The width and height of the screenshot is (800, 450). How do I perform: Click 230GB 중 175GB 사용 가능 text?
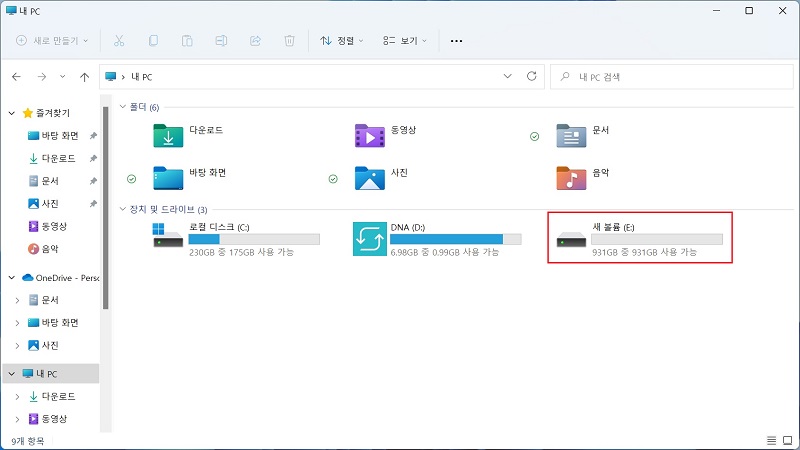point(241,252)
